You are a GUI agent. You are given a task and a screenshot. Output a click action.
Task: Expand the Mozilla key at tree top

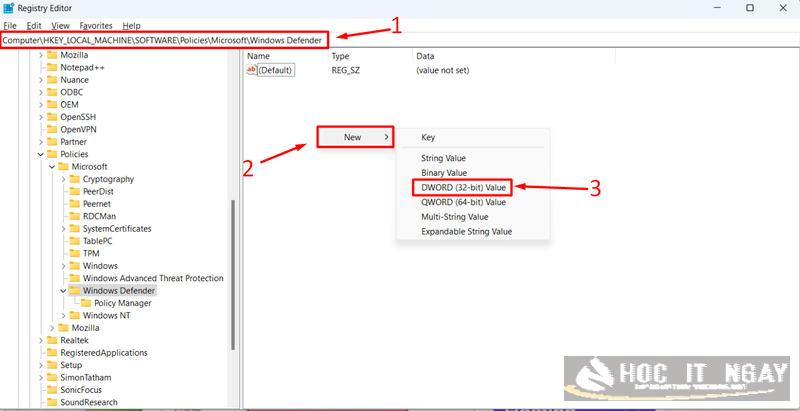coord(41,55)
